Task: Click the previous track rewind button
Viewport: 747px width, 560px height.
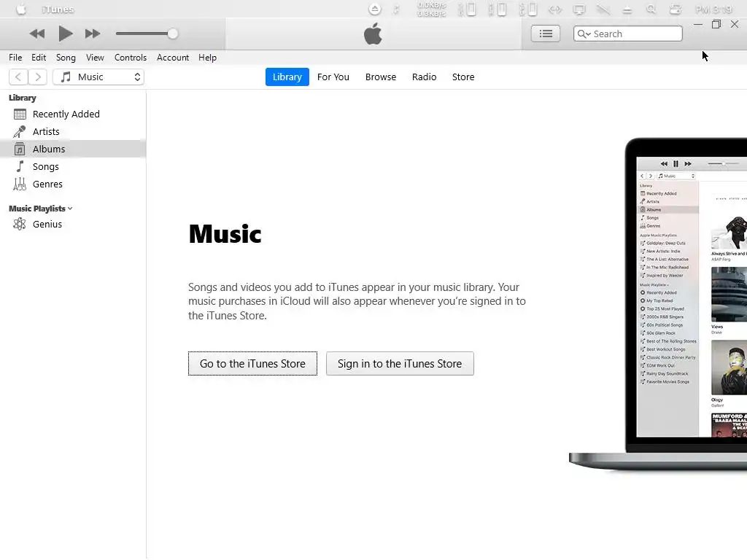Action: [36, 34]
